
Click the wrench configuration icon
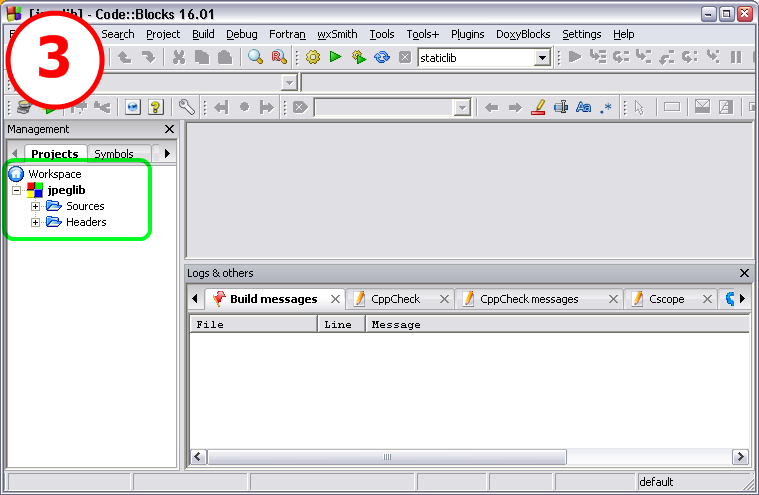[x=186, y=107]
